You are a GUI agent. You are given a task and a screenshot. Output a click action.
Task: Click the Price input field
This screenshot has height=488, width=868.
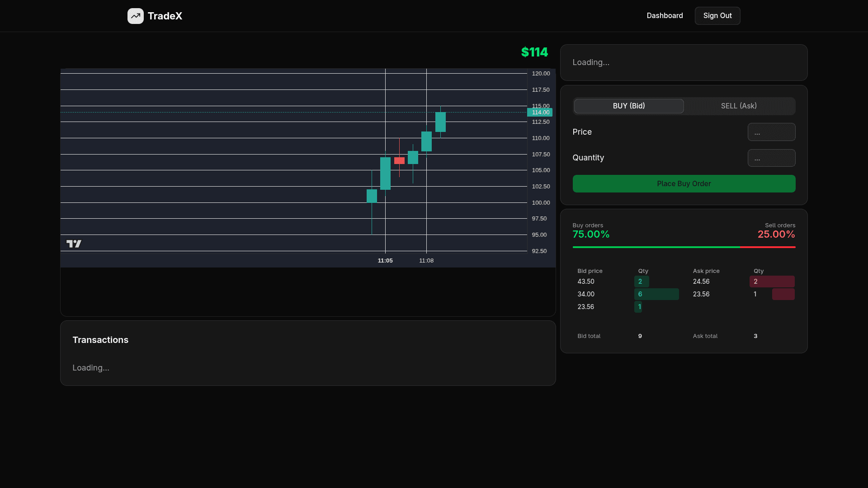771,132
